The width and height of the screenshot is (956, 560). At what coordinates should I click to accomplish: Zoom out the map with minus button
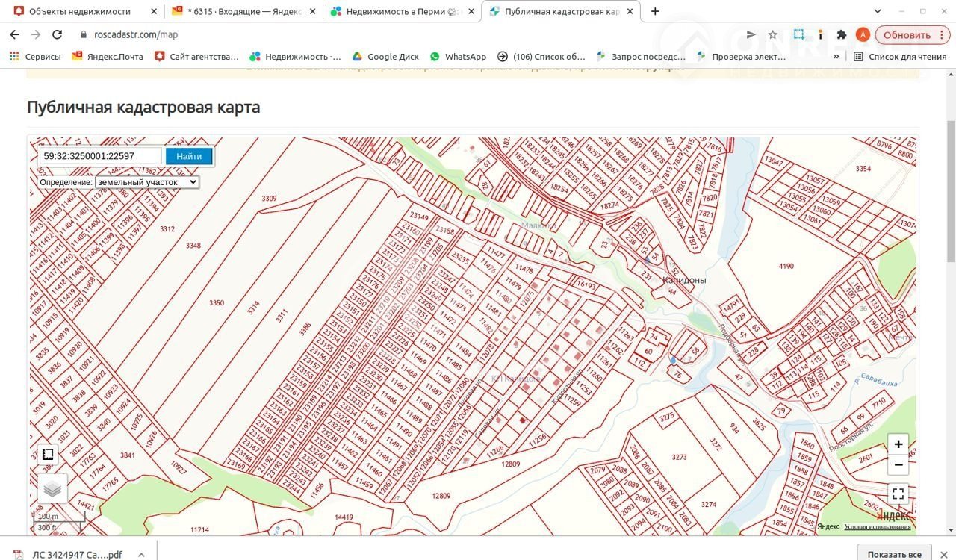pos(898,464)
